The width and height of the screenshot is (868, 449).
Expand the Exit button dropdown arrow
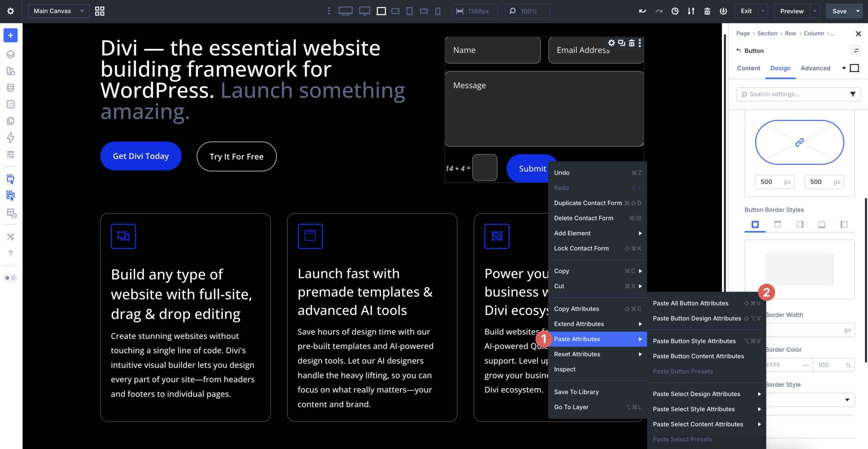[x=763, y=11]
